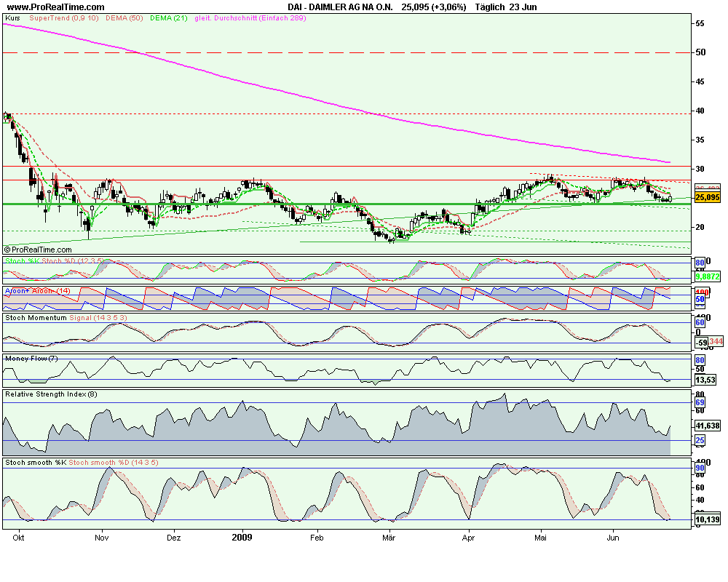Click the Mär month label on time axis
Viewport: 728px width, 582px height.
[x=389, y=538]
